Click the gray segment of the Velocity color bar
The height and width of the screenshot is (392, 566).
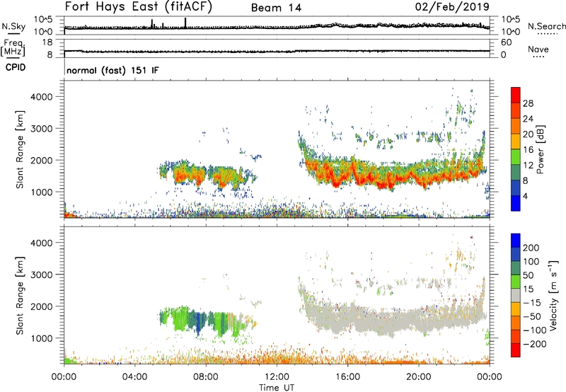516,296
